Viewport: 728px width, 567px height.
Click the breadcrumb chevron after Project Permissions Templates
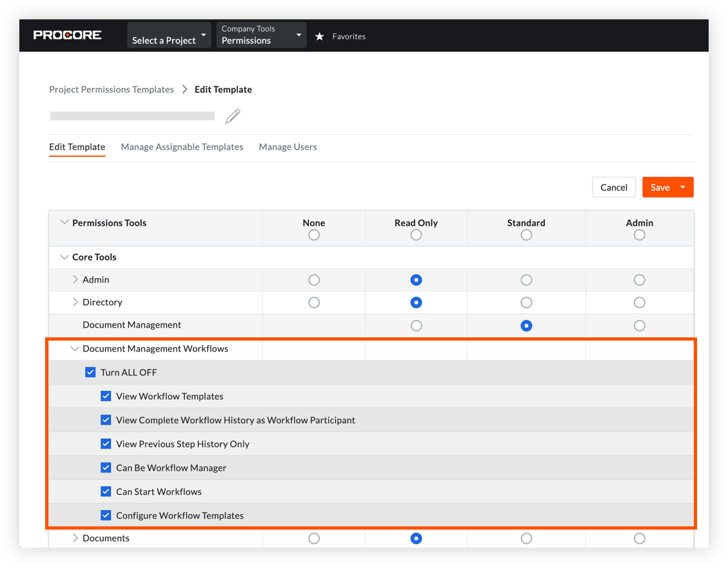184,89
